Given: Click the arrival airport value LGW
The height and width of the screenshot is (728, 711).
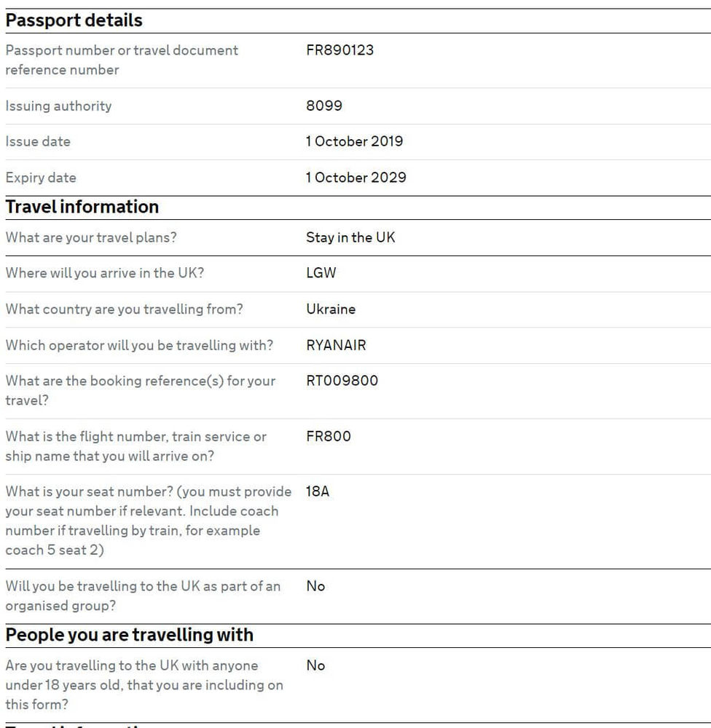Looking at the screenshot, I should click(321, 273).
